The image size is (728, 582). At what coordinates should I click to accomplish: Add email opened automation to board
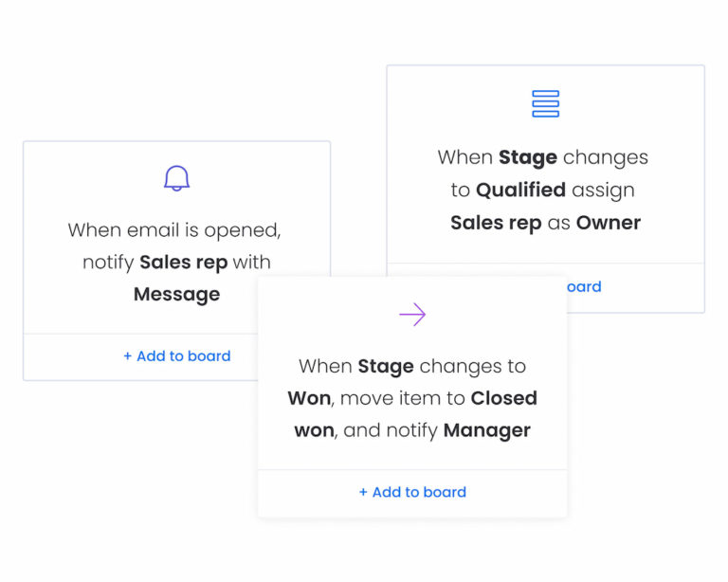(x=177, y=356)
